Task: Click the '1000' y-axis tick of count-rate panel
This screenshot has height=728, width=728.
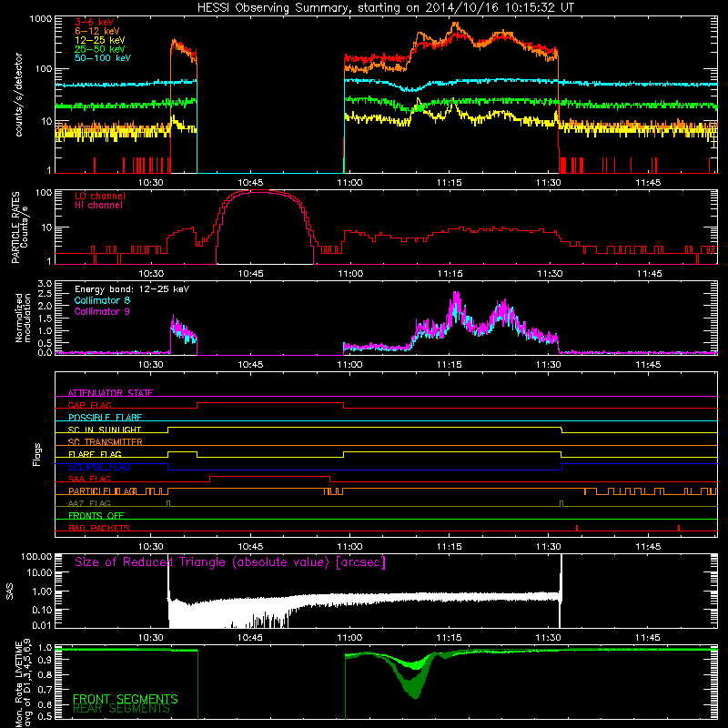Action: [x=41, y=19]
